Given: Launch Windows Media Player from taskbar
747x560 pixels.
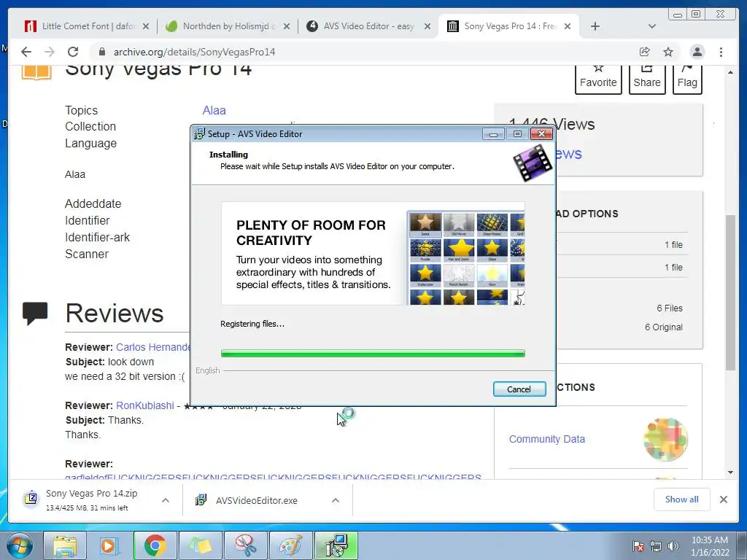Looking at the screenshot, I should pyautogui.click(x=109, y=545).
